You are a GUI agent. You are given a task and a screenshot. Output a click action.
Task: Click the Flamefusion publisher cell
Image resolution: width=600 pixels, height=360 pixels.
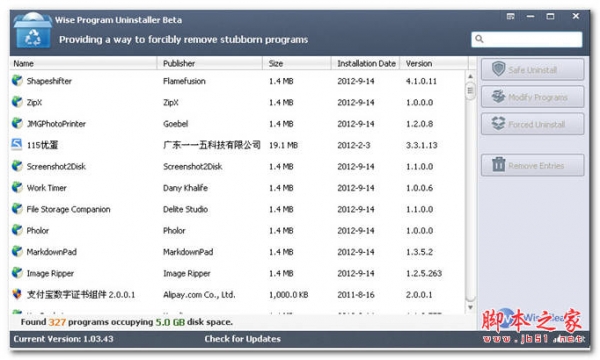(x=184, y=81)
